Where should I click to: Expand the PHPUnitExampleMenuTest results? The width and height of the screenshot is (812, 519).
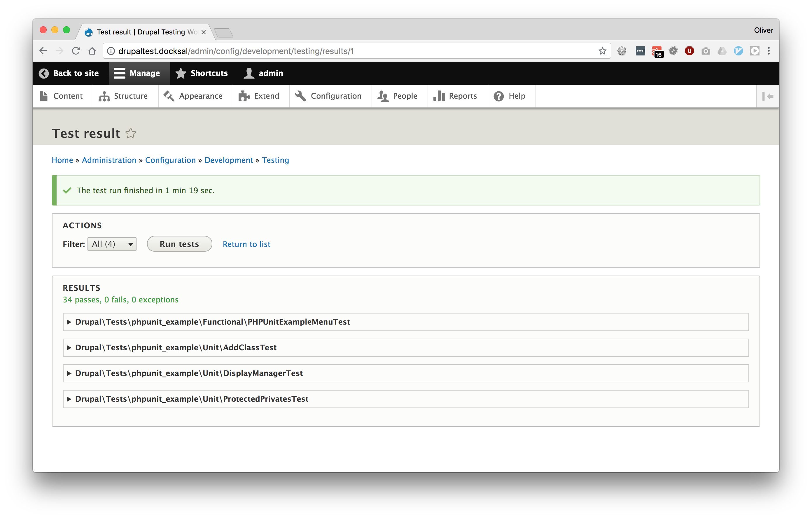click(x=212, y=322)
